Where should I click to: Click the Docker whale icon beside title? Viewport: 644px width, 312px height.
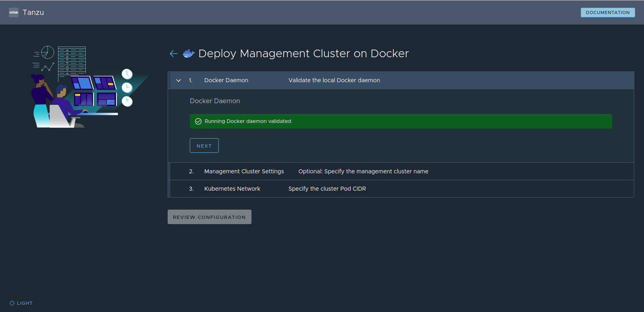tap(189, 54)
